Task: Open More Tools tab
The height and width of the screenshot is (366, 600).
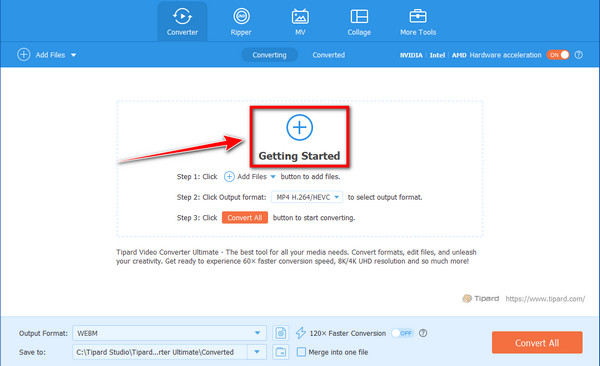Action: click(x=418, y=22)
